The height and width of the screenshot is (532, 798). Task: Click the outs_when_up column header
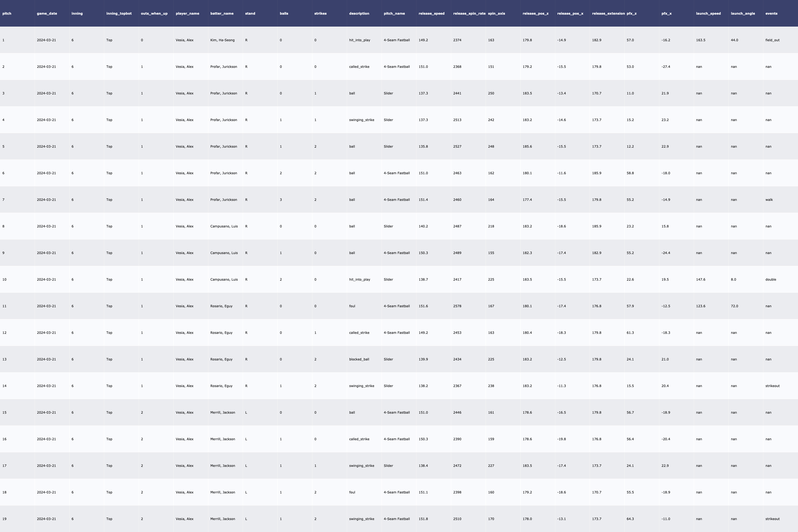click(x=154, y=14)
